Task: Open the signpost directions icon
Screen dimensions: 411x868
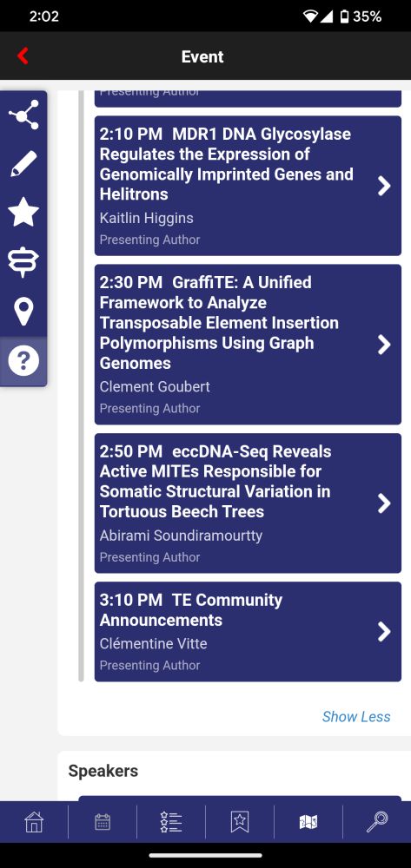Action: point(23,262)
